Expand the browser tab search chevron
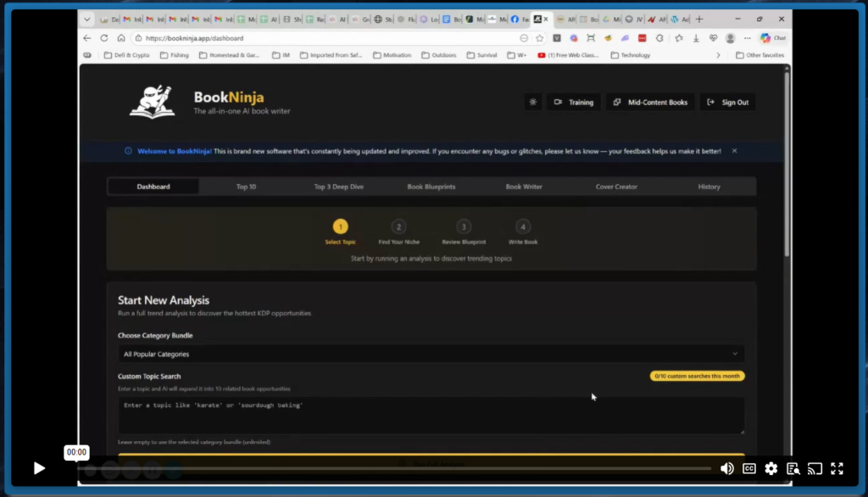Screen dimensions: 868x497 pos(87,20)
